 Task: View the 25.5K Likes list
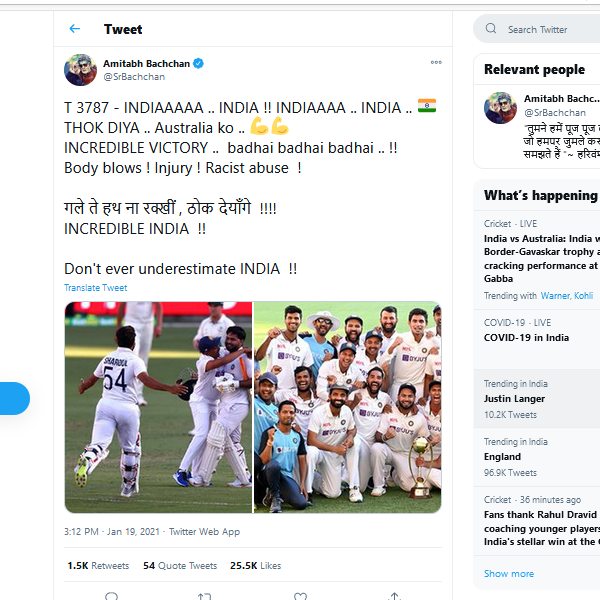click(x=255, y=566)
